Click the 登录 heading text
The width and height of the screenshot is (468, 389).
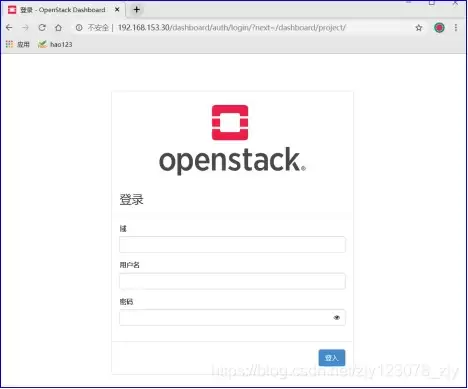coord(131,199)
